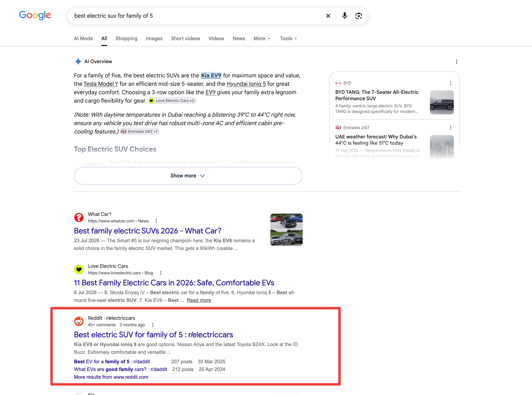Screen dimensions: 532x395
Task: Open the Shopping tab
Action: click(x=126, y=38)
